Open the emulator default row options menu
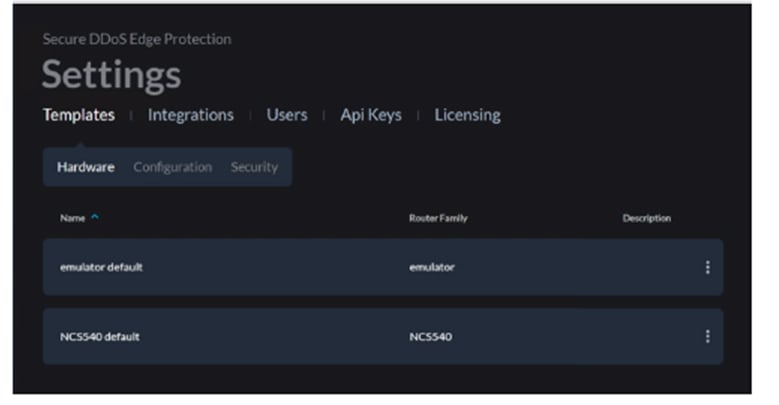The image size is (779, 405). pyautogui.click(x=707, y=267)
